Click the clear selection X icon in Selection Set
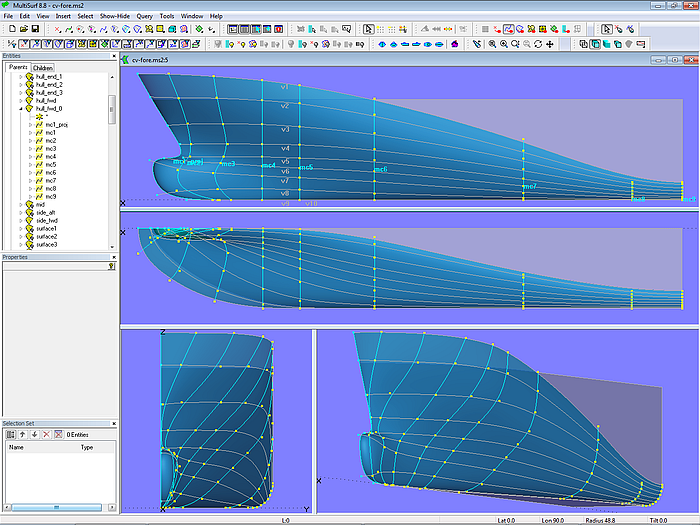 click(57, 434)
